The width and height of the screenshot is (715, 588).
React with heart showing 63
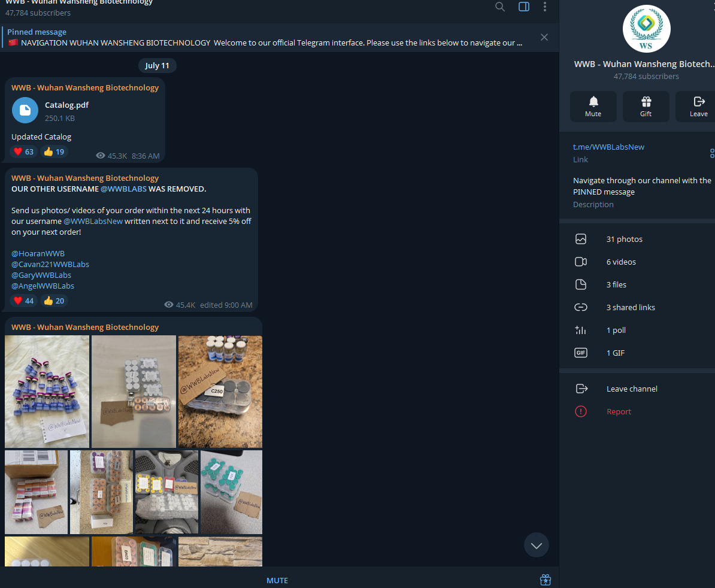click(24, 151)
